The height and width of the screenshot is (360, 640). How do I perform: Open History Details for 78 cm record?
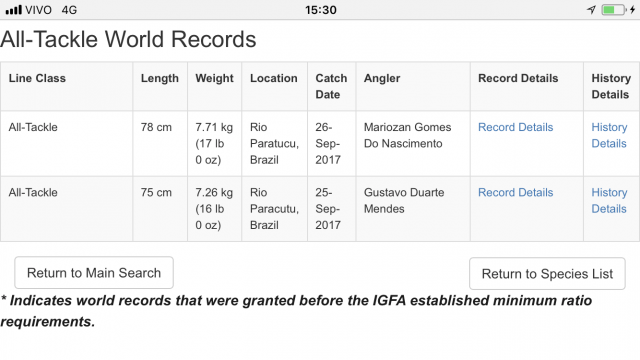click(x=609, y=136)
